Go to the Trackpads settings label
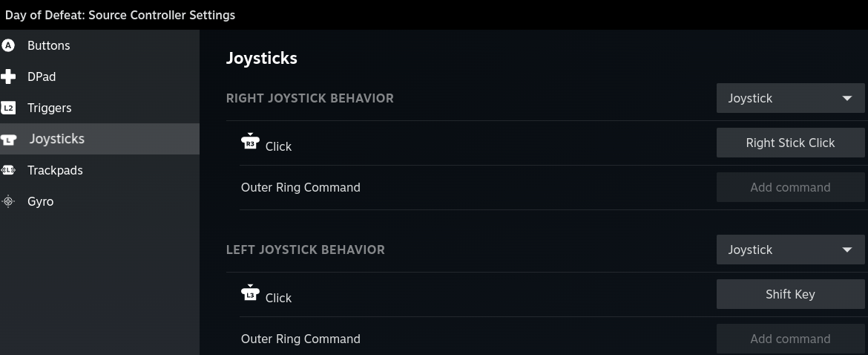Viewport: 868px width, 355px height. (x=55, y=170)
